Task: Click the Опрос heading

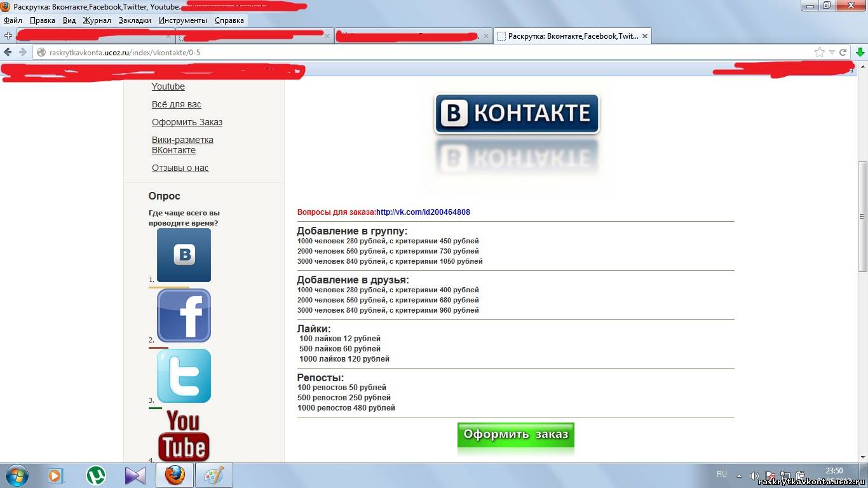Action: [x=165, y=196]
